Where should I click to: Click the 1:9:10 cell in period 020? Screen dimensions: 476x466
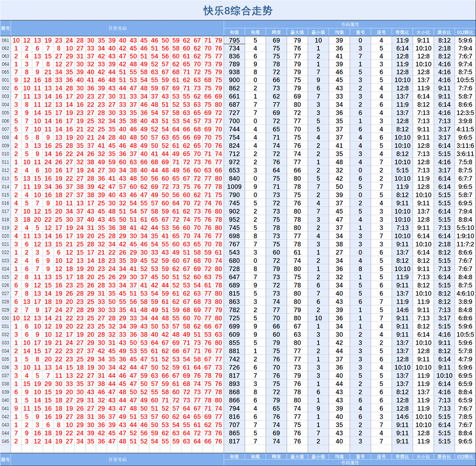465,236
